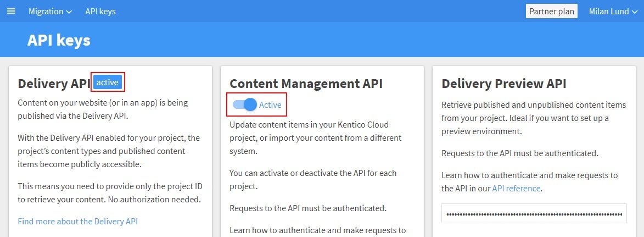
Task: Click the 'No authorization needed' paragraph
Action: [110, 193]
